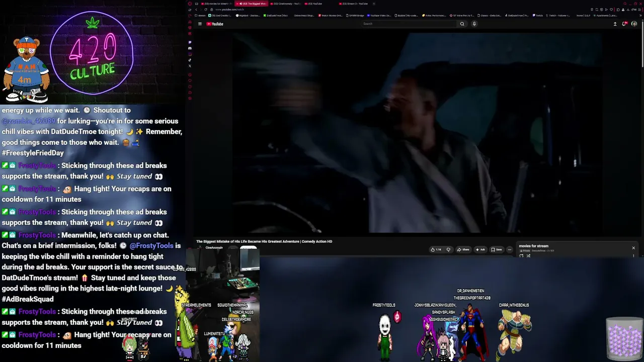This screenshot has height=362, width=644.
Task: Click the @zombie_42089 mention in chat
Action: point(28,121)
